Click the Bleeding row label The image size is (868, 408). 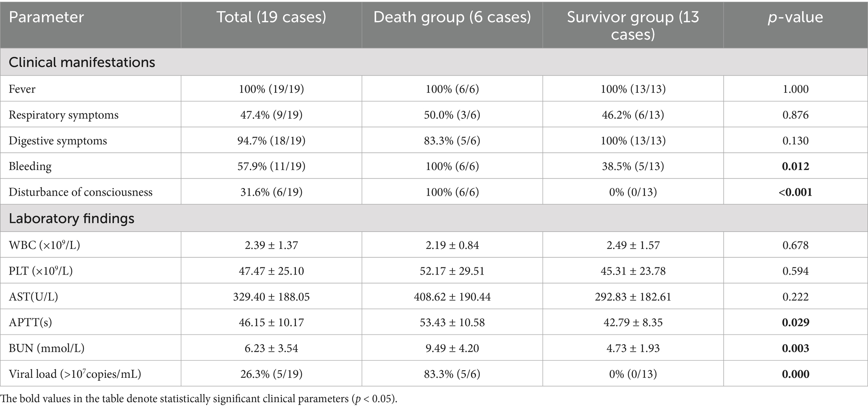(x=30, y=166)
